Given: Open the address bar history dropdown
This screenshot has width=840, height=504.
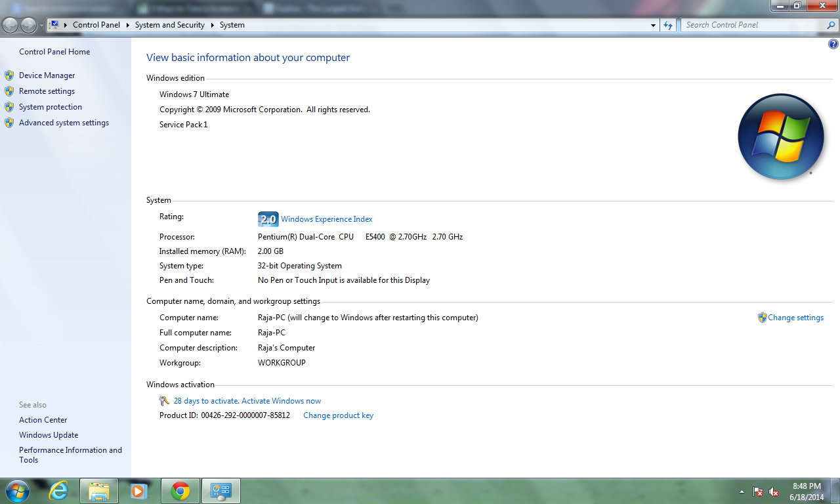Looking at the screenshot, I should tap(653, 25).
